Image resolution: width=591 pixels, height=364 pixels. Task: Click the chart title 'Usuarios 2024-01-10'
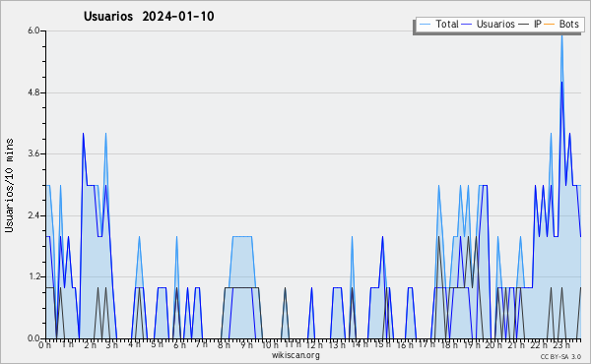(x=149, y=17)
